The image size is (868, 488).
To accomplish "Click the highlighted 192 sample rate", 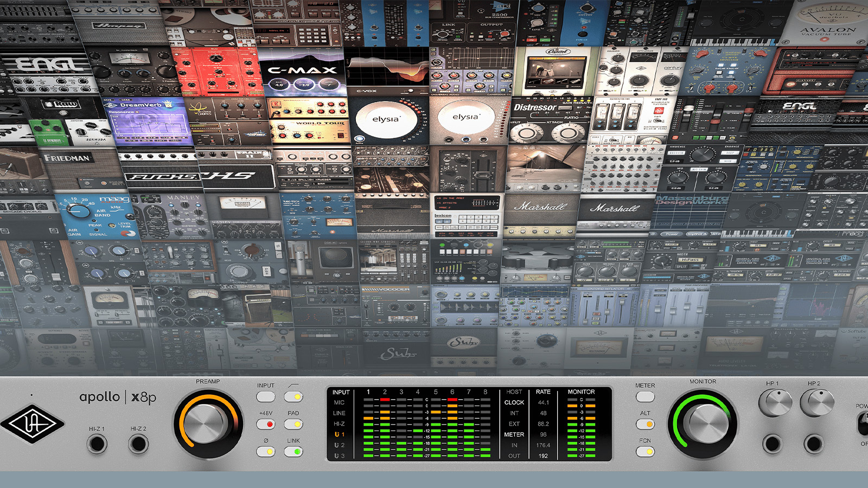I will click(x=543, y=456).
